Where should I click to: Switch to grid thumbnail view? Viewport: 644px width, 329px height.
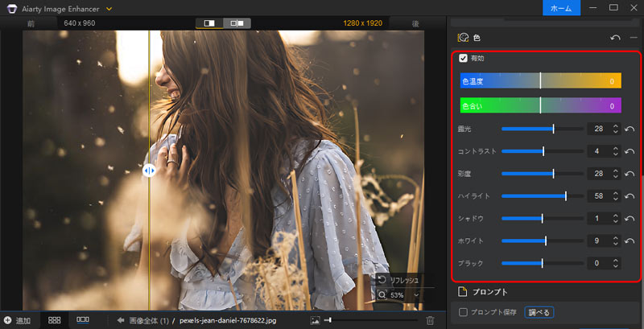click(55, 320)
